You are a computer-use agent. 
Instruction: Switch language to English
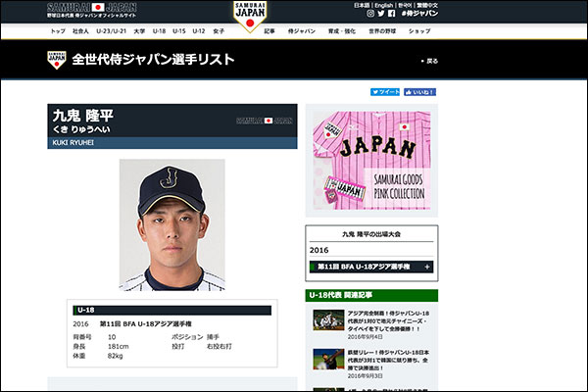point(383,5)
